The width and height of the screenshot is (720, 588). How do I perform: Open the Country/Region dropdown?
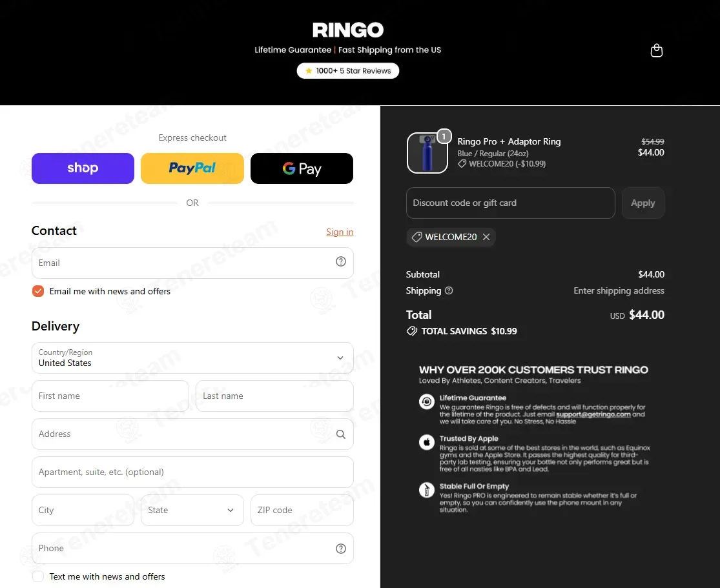click(x=192, y=358)
